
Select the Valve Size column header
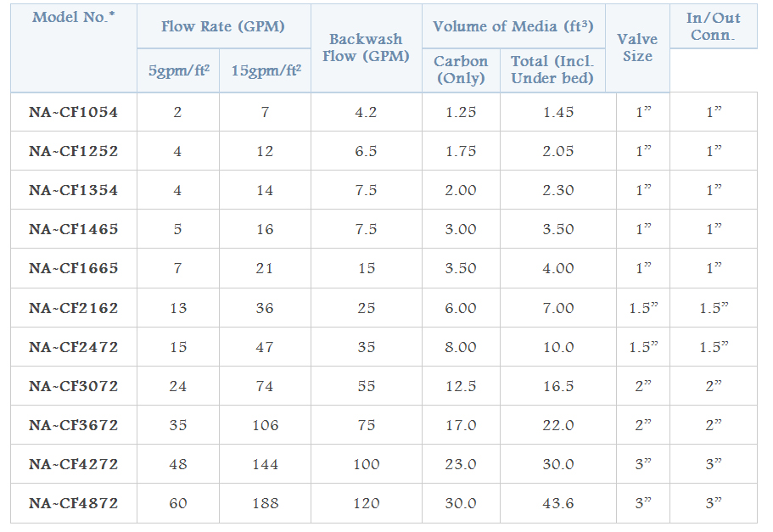click(x=637, y=48)
